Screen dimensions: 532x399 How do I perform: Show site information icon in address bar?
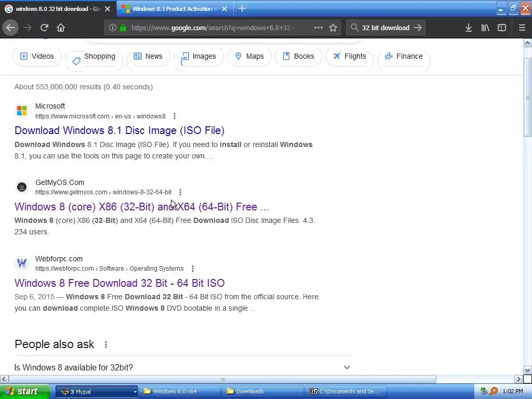pos(113,28)
